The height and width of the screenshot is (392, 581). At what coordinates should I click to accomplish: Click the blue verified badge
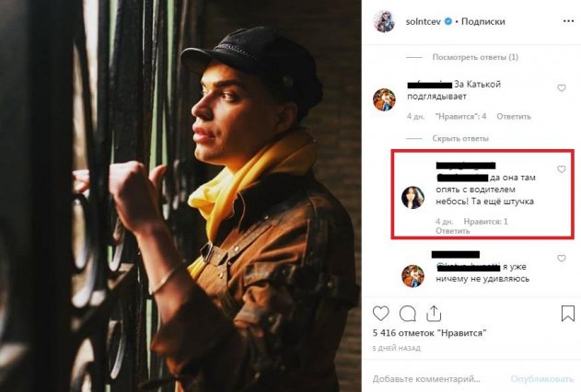pyautogui.click(x=448, y=22)
